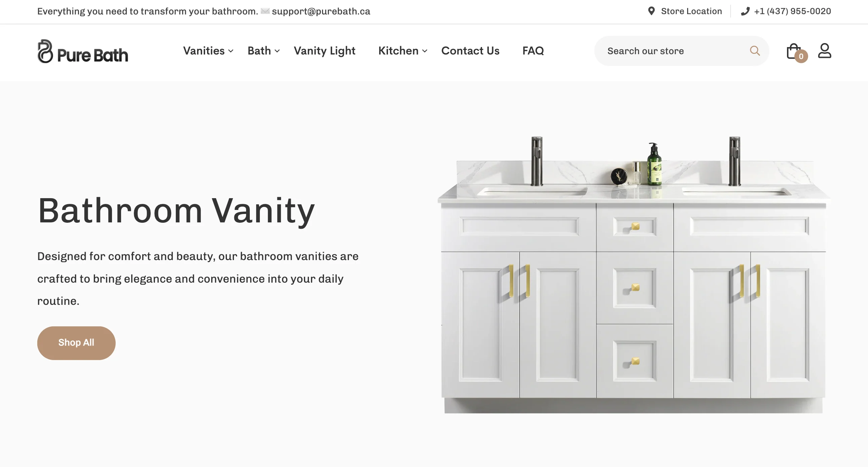The width and height of the screenshot is (868, 467).
Task: Click the Pure Bath logo
Action: click(x=83, y=51)
